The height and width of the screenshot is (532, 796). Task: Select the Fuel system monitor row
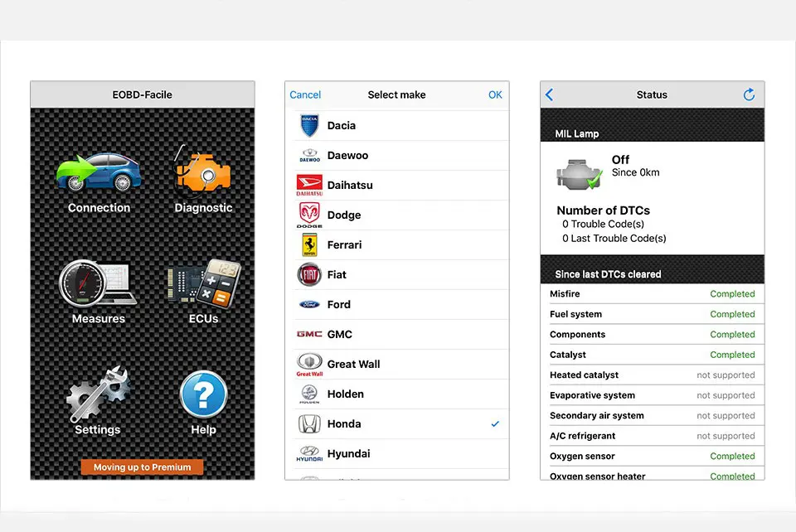point(653,314)
